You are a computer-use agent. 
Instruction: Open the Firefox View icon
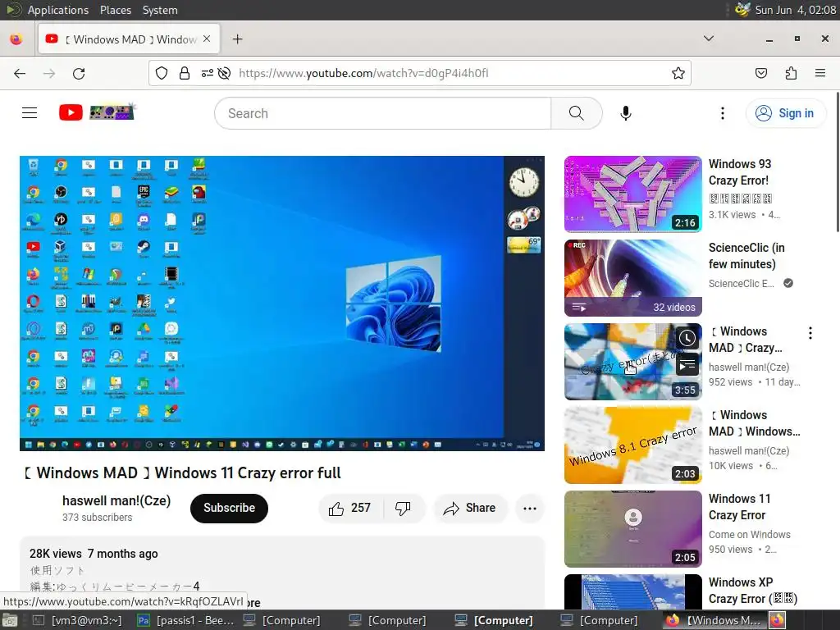16,39
